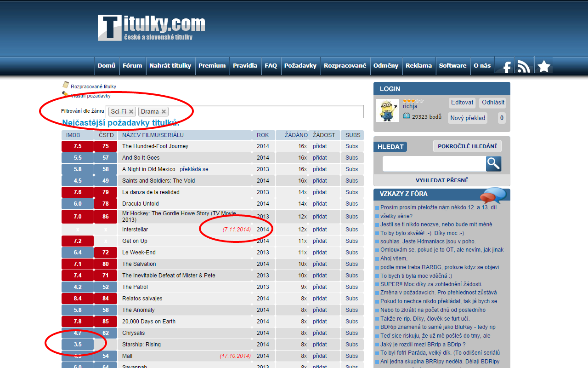The height and width of the screenshot is (368, 588).
Task: Open the Odměny menu item
Action: pyautogui.click(x=386, y=66)
